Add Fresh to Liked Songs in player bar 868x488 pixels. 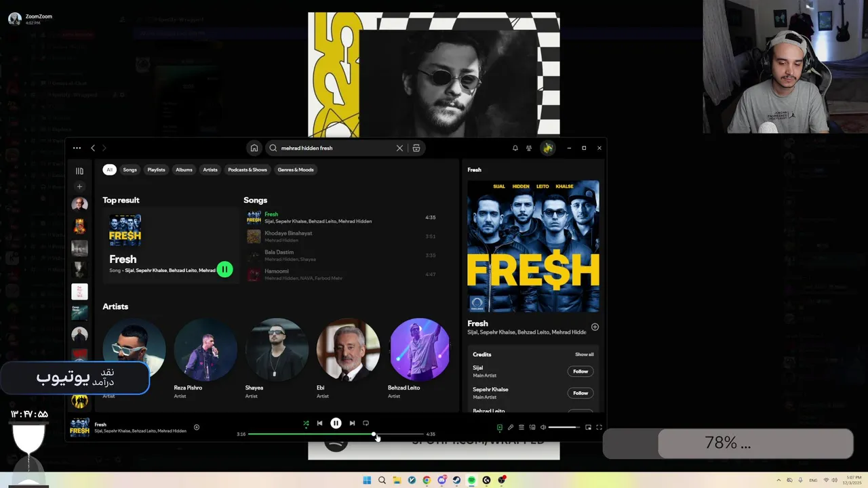tap(197, 427)
